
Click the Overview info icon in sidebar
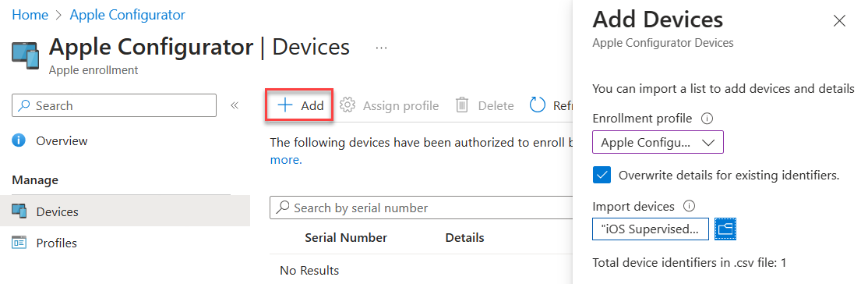19,141
